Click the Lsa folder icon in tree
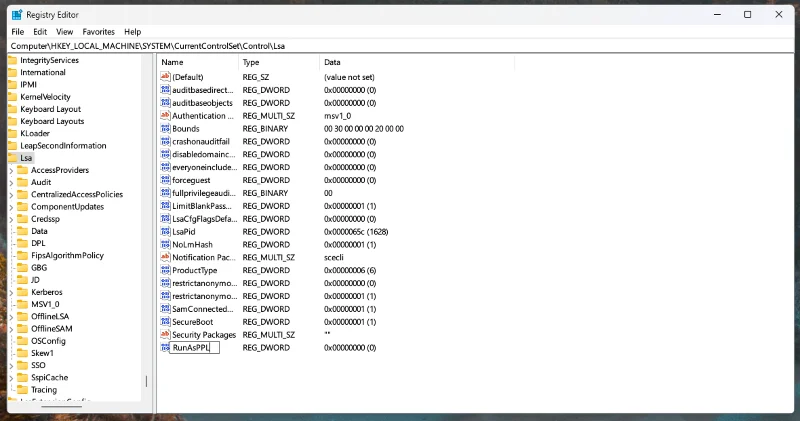This screenshot has width=800, height=421. click(12, 158)
